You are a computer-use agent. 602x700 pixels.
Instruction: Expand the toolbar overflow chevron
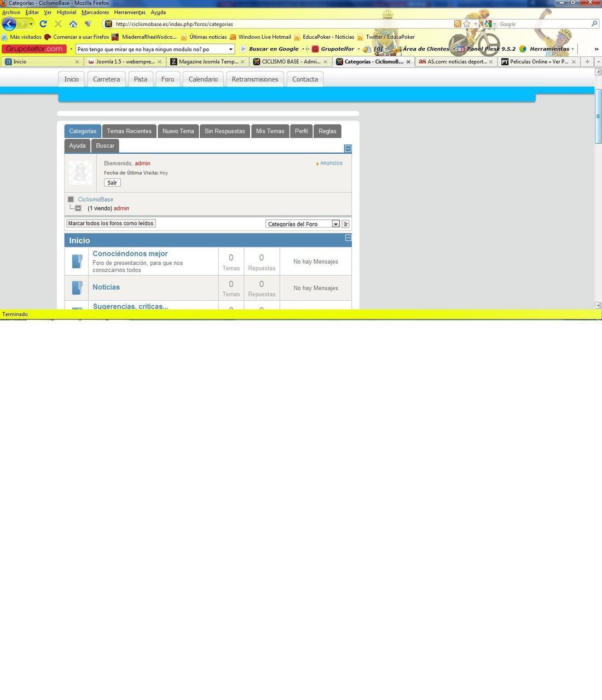coord(596,49)
